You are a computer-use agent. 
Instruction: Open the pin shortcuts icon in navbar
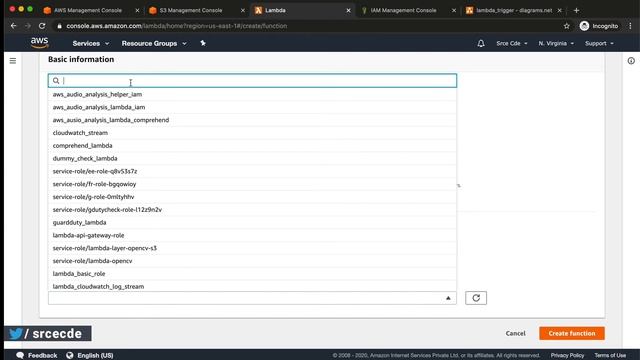203,43
